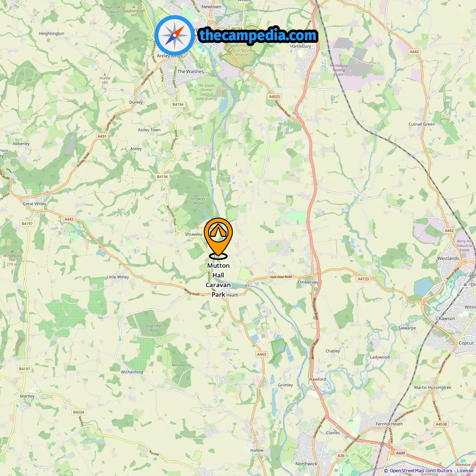Select the Hartlebury place label

(300, 46)
